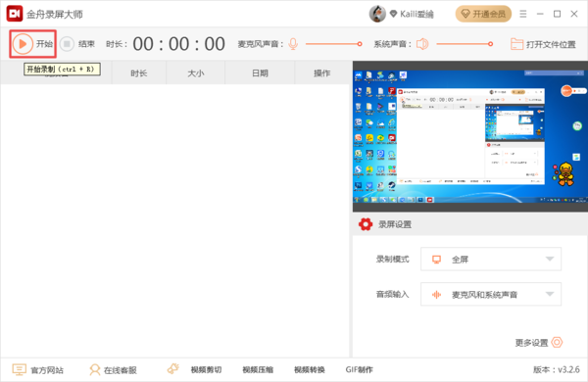The height and width of the screenshot is (382, 588).
Task: Click the version v3.2.6 text
Action: pyautogui.click(x=557, y=369)
